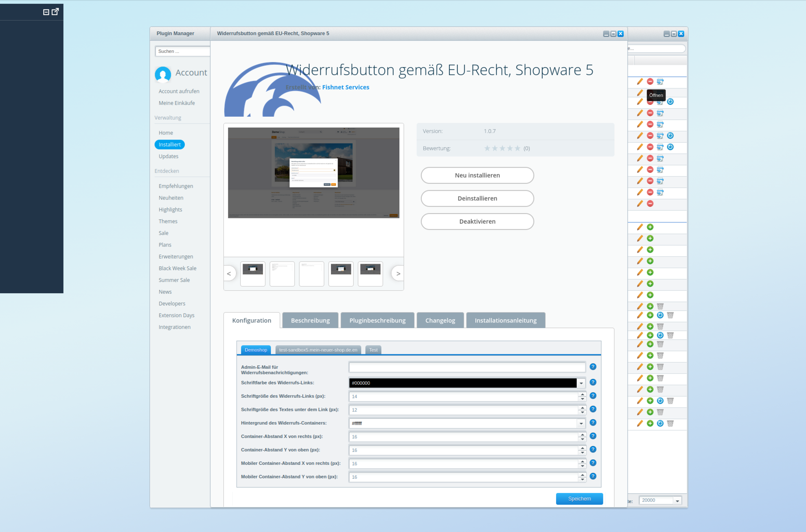Save configuration with the Speichern button
The height and width of the screenshot is (532, 806).
pos(579,499)
